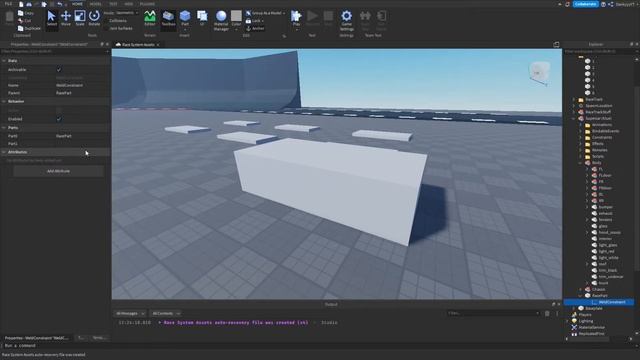Select Baseplate in the Explorer
Screen dimensions: 640x360
pos(593,309)
